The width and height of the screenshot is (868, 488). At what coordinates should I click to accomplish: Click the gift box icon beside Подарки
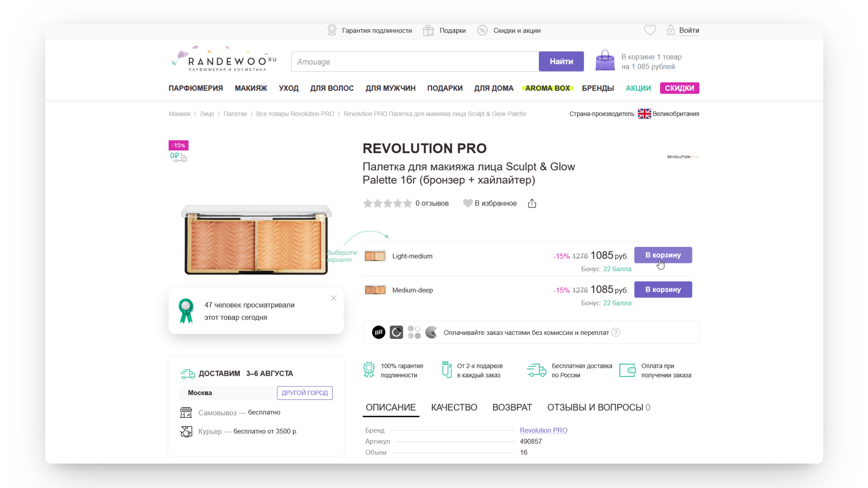pyautogui.click(x=428, y=30)
